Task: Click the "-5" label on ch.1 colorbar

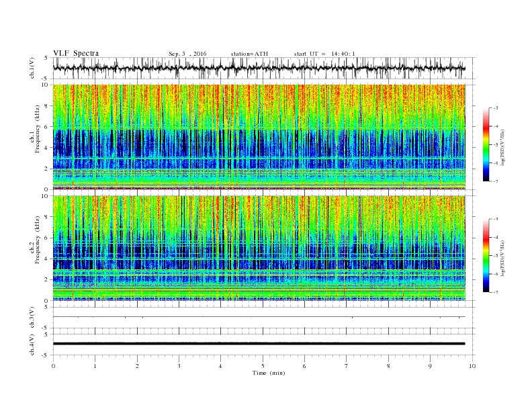Action: [496, 144]
